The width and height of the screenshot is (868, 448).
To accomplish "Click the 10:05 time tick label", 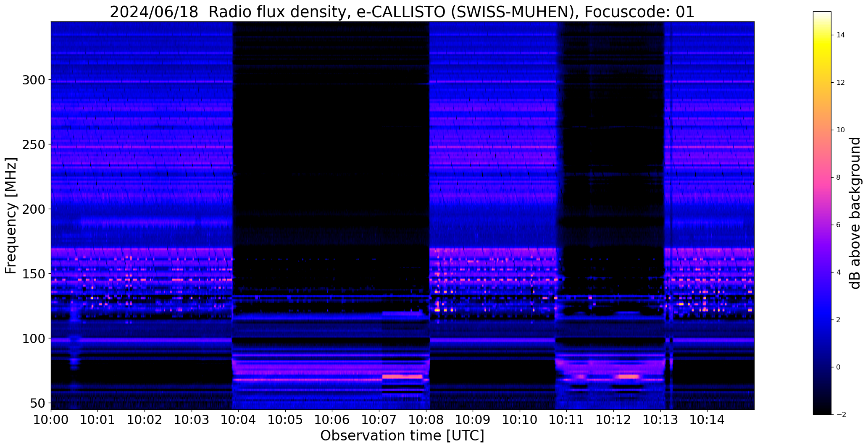I will coord(285,419).
